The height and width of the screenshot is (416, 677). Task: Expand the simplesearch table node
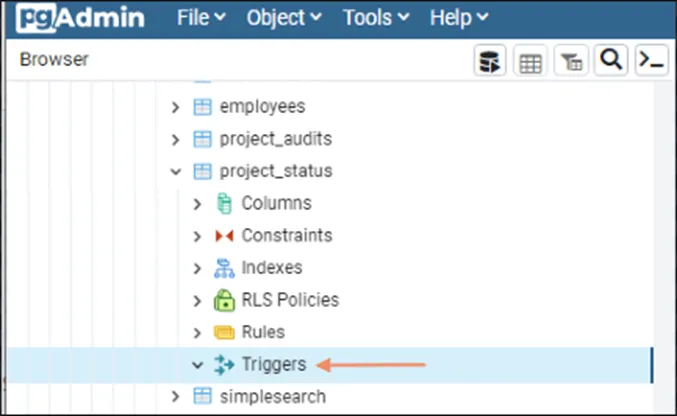coord(176,396)
